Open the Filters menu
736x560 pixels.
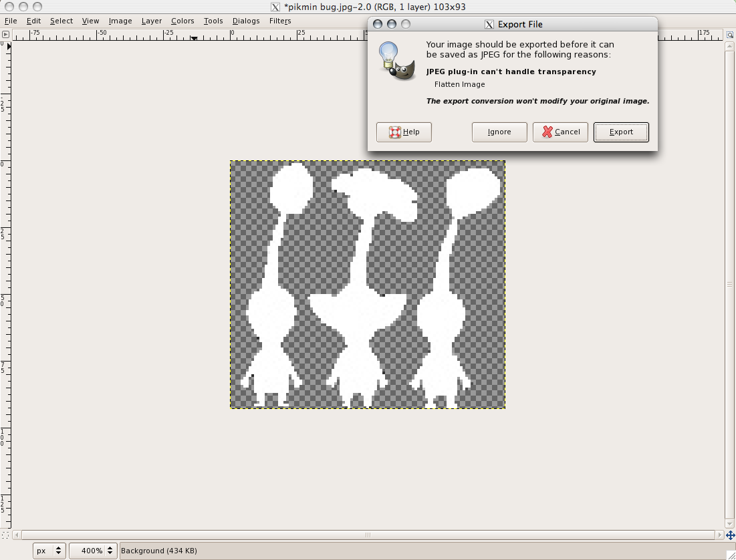point(280,21)
